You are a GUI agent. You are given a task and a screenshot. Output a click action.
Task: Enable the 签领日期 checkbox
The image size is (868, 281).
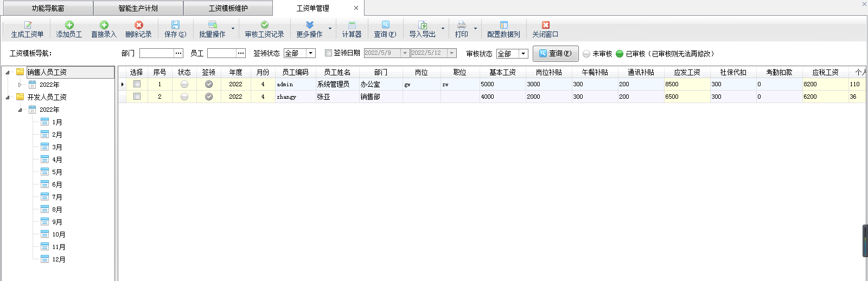coord(328,53)
